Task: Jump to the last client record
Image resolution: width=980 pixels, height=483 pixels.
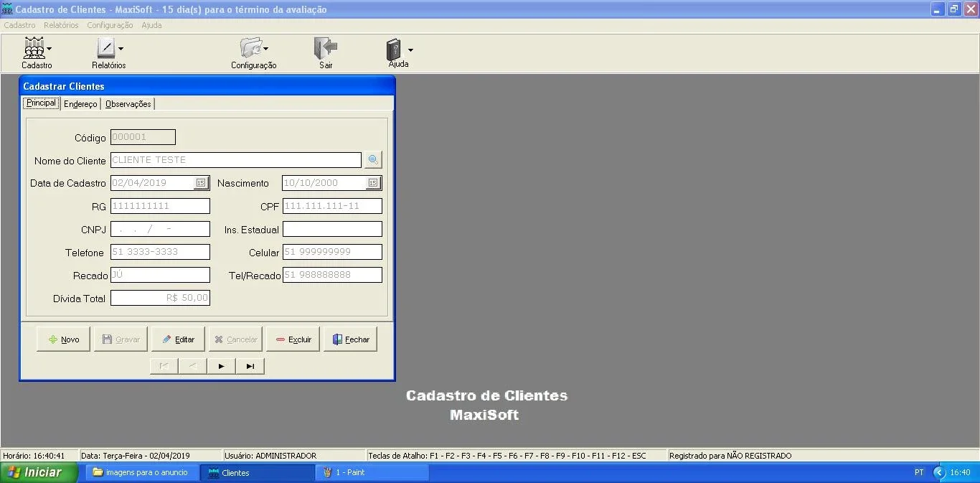Action: tap(250, 367)
